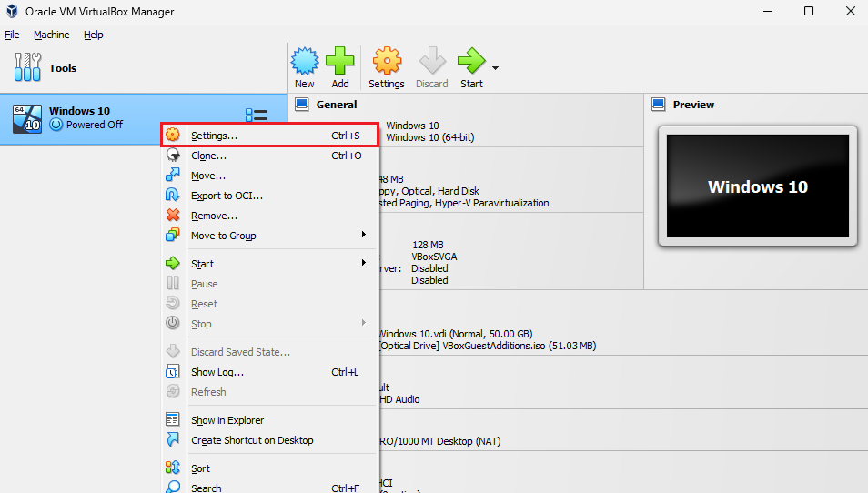Click the Clone sheep menu icon
868x493 pixels.
click(x=173, y=155)
